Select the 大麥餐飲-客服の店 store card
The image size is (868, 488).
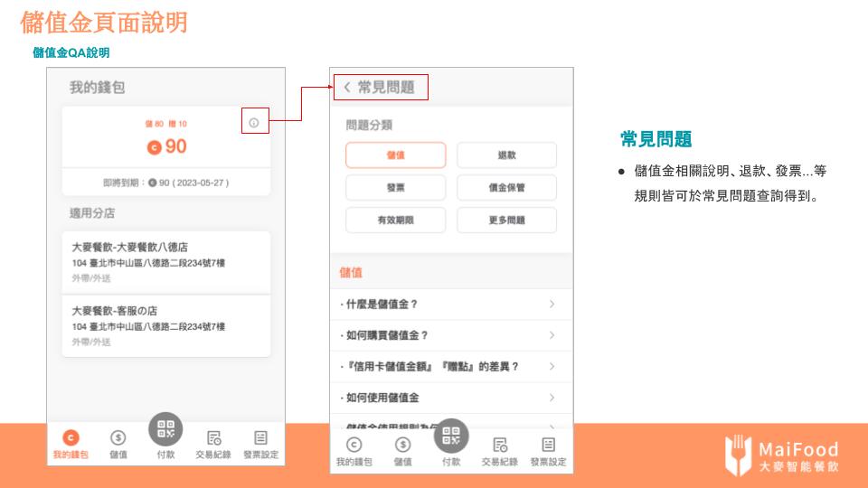[x=165, y=325]
